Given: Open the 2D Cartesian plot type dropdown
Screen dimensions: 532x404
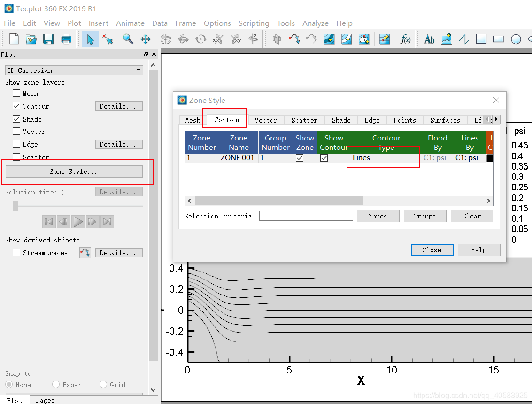Looking at the screenshot, I should tap(74, 70).
